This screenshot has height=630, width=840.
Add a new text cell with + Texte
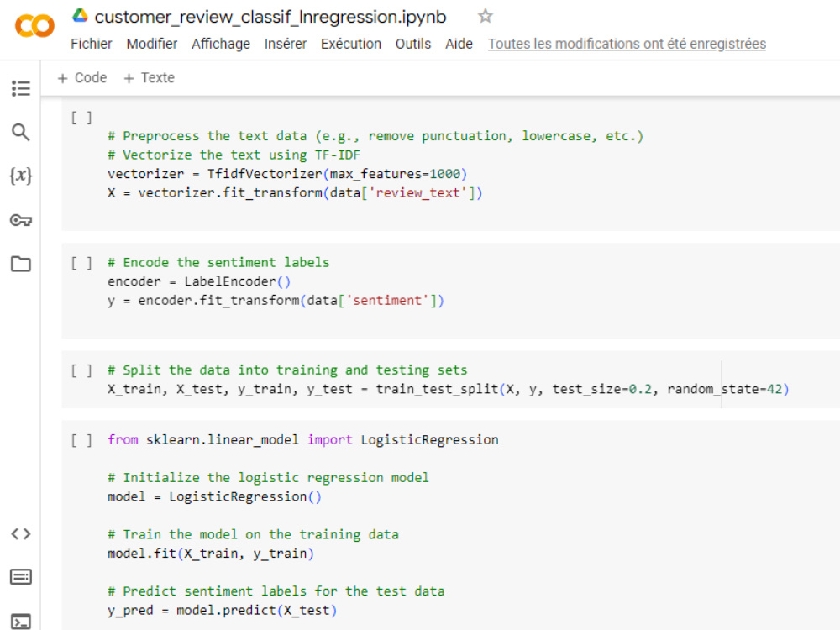pyautogui.click(x=149, y=78)
